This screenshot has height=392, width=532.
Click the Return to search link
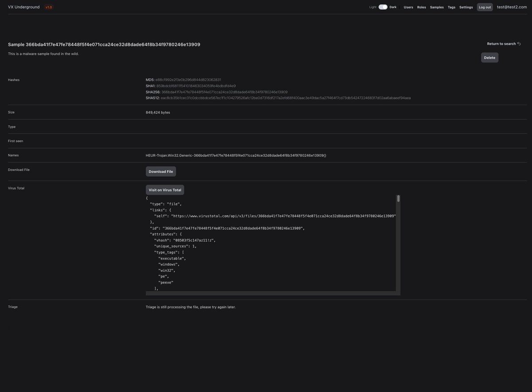point(501,43)
